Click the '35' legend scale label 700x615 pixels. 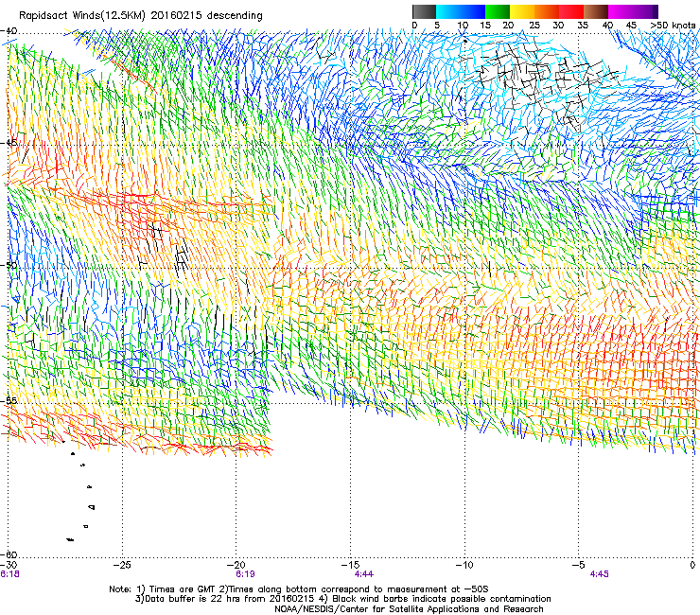pyautogui.click(x=583, y=26)
